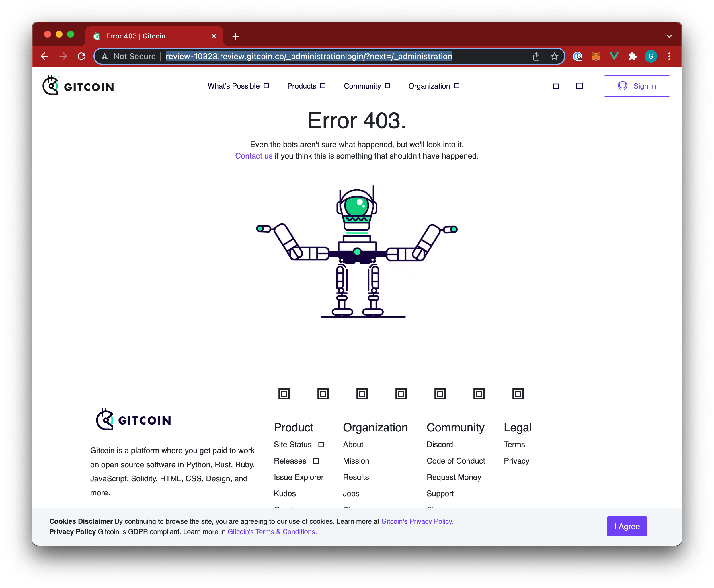Go to Issue Explorer
The width and height of the screenshot is (714, 588).
coord(299,477)
